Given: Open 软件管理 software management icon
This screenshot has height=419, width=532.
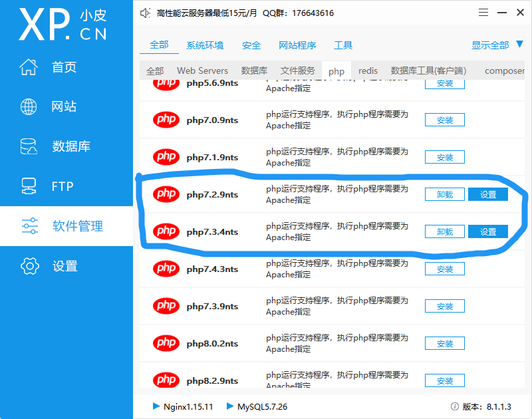Looking at the screenshot, I should click(29, 226).
